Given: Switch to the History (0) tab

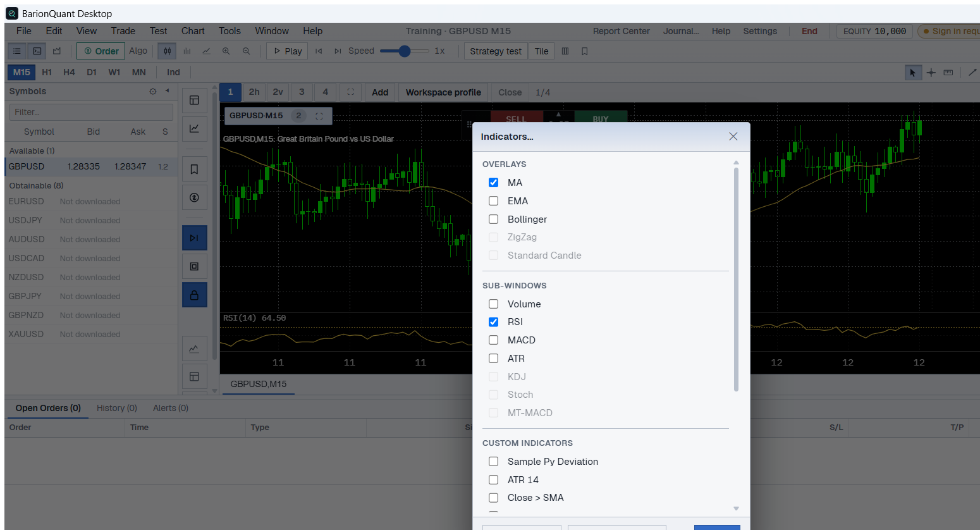Looking at the screenshot, I should (x=117, y=408).
